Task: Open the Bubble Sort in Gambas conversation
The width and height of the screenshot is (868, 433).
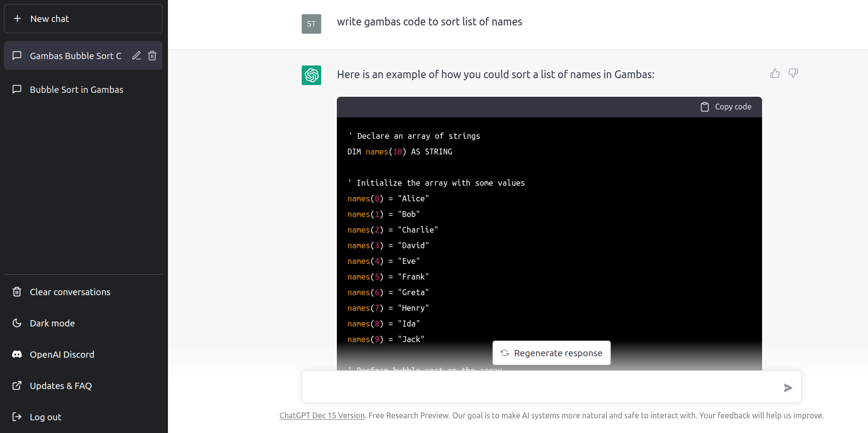Action: pyautogui.click(x=77, y=89)
